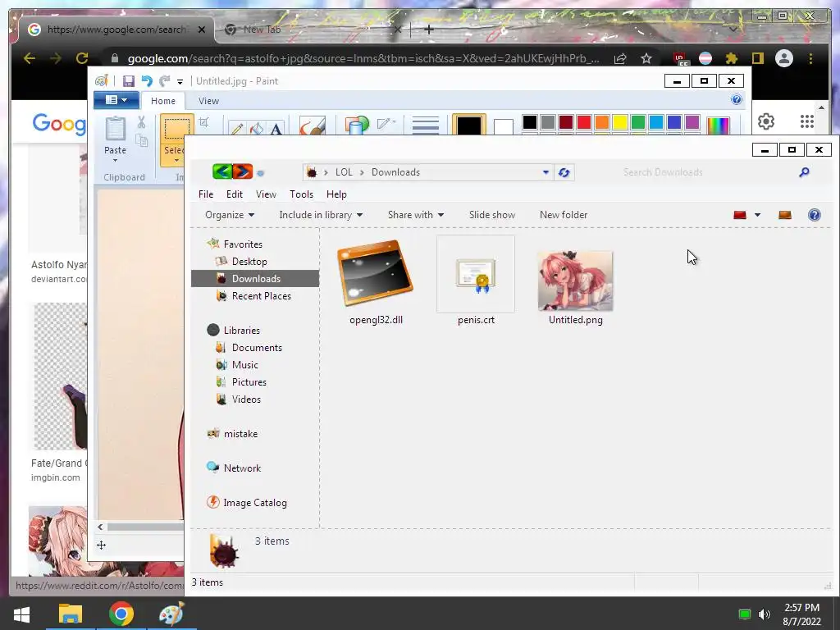The width and height of the screenshot is (840, 630).
Task: Select Image Catalog in the navigation pane
Action: [x=255, y=503]
